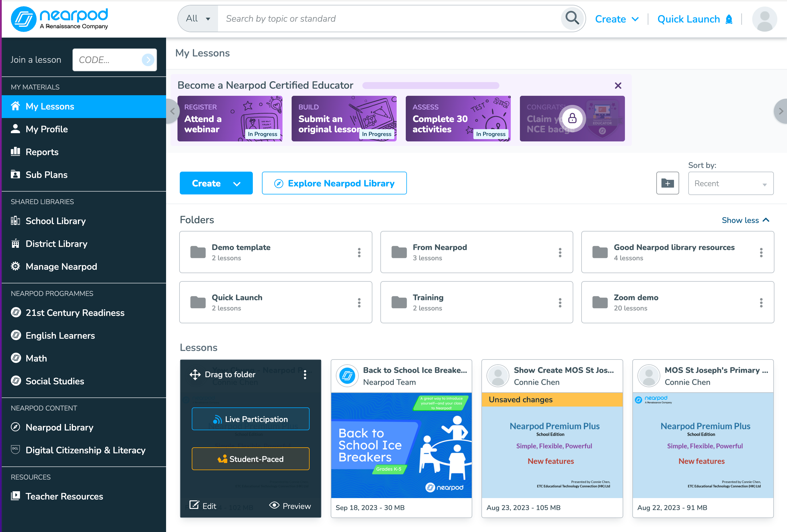Go to School Library in sidebar

[x=56, y=221]
